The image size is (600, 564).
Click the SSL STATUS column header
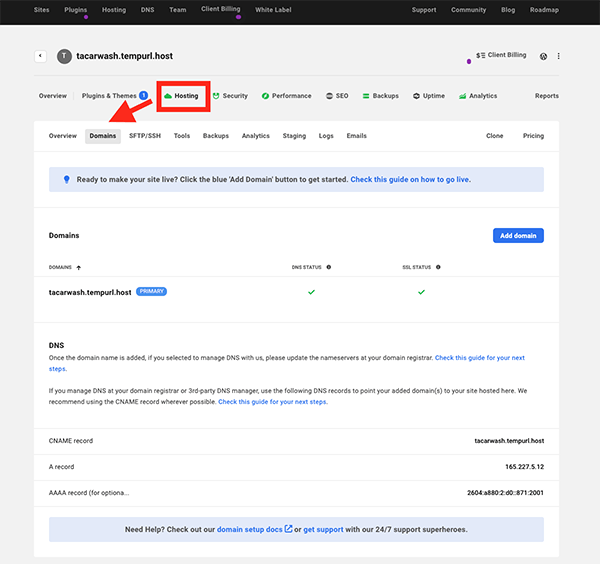[x=416, y=267]
